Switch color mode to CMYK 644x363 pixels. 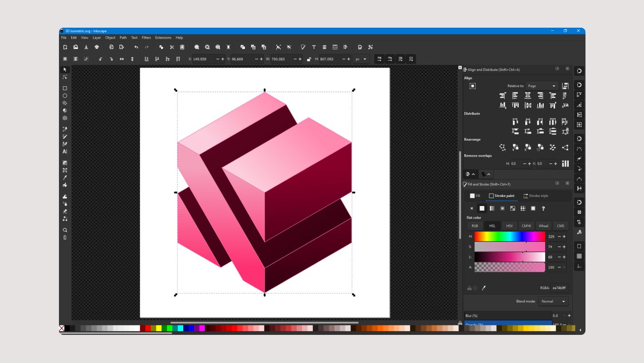526,226
